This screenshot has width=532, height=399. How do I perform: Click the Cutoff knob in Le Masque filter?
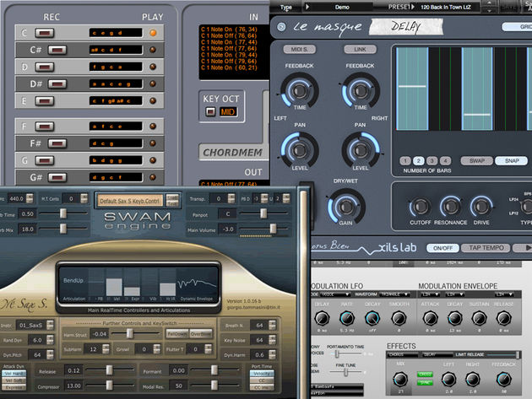pos(420,206)
